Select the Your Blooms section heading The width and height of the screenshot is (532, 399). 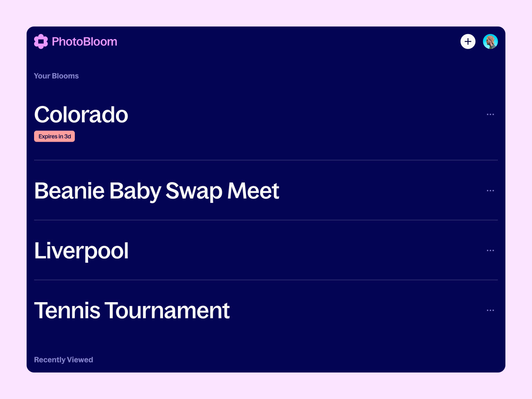coord(56,76)
